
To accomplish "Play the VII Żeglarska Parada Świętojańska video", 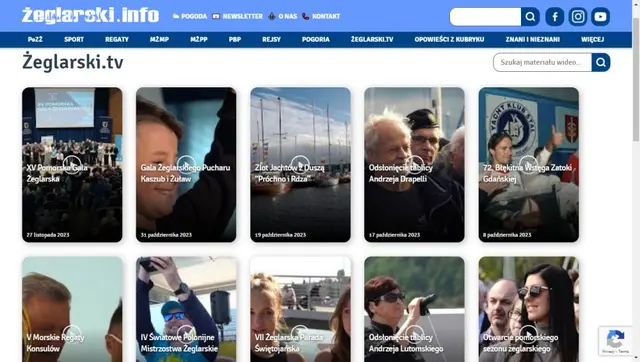I will pos(300,333).
